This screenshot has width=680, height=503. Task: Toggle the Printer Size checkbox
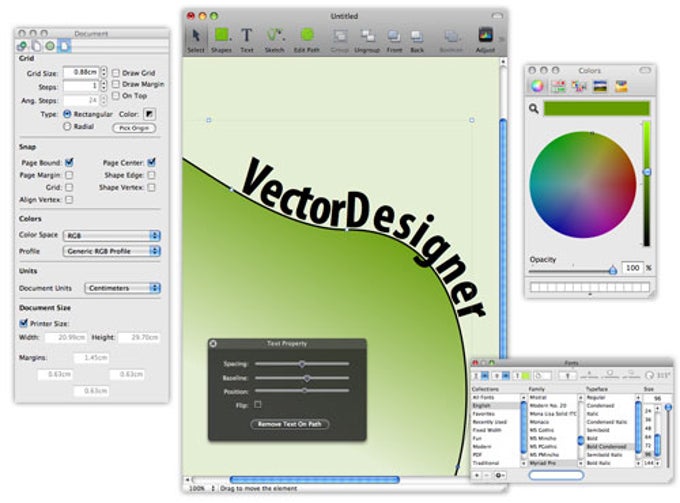pos(24,323)
